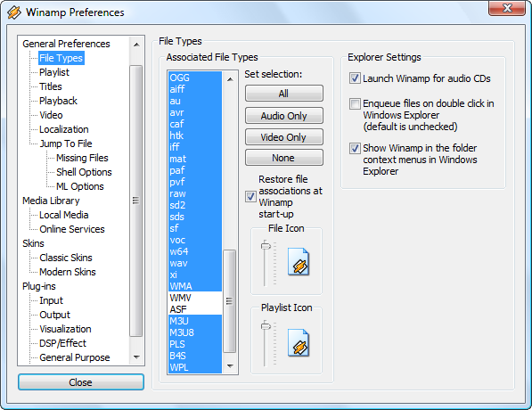Click WPL playlist type entry

195,367
